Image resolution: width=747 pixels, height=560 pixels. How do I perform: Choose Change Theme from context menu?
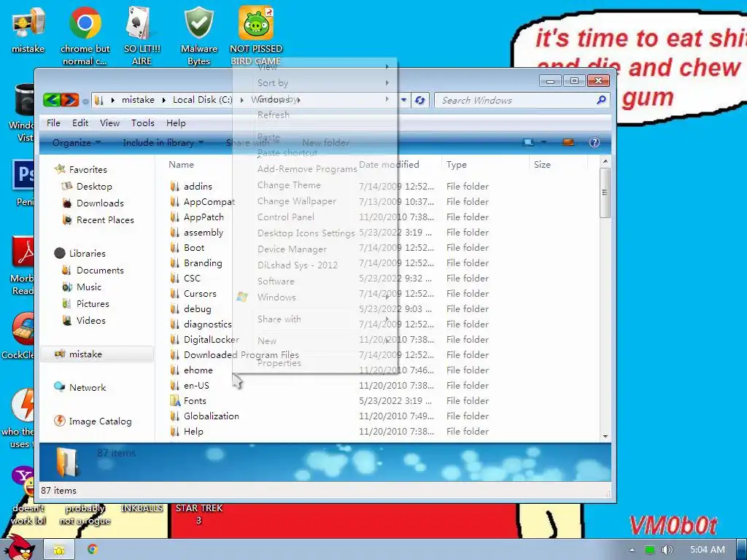click(289, 185)
